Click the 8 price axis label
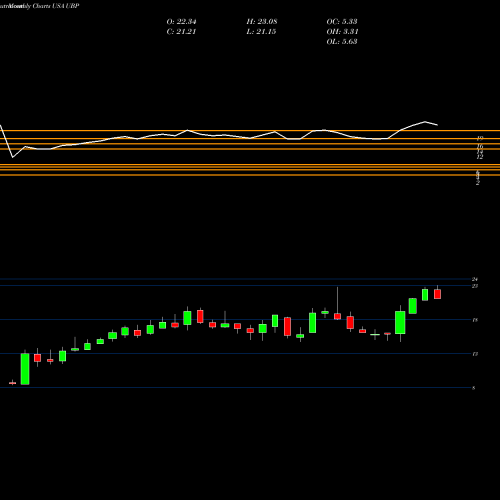This screenshot has width=500, height=500. point(474,388)
